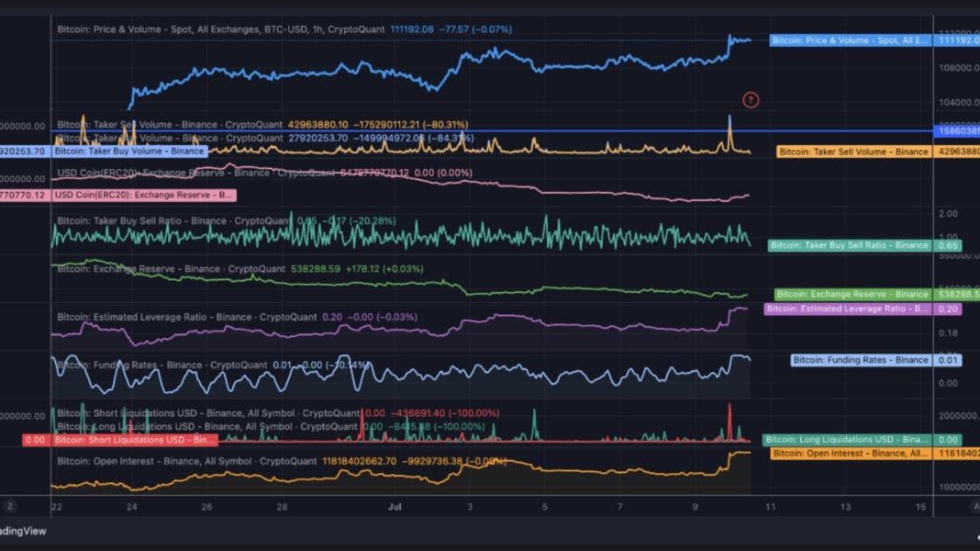
Task: Select the Bitcoin Price & Volume legend title
Action: pos(220,29)
